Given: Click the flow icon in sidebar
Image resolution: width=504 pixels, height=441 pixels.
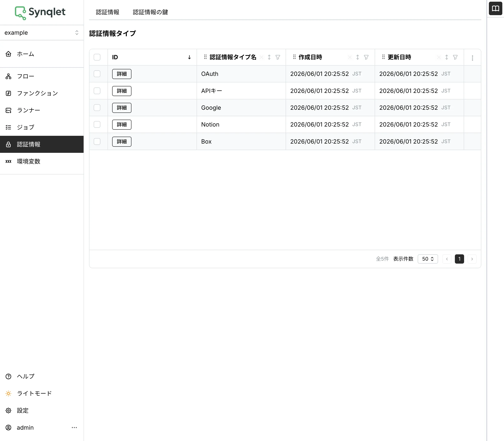Looking at the screenshot, I should tap(8, 76).
